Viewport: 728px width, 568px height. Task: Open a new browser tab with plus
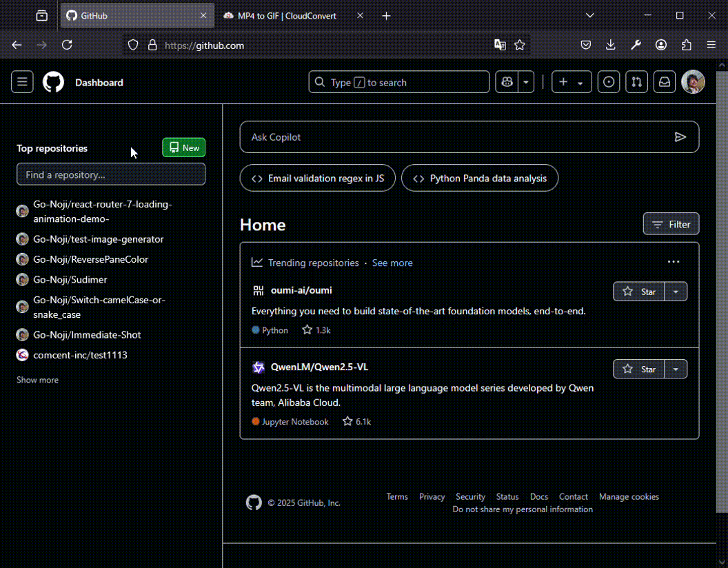[x=386, y=16]
